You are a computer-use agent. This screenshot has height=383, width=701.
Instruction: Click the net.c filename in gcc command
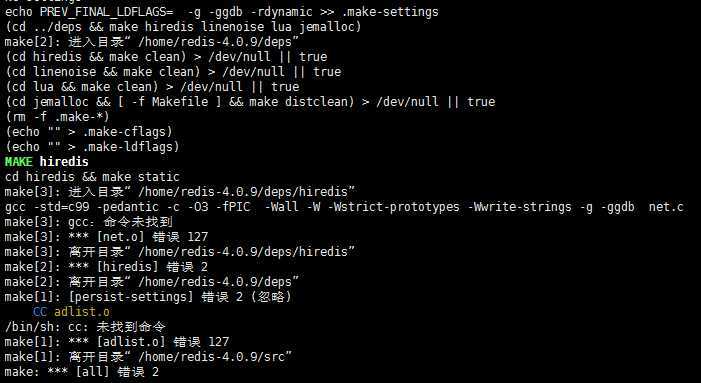666,206
